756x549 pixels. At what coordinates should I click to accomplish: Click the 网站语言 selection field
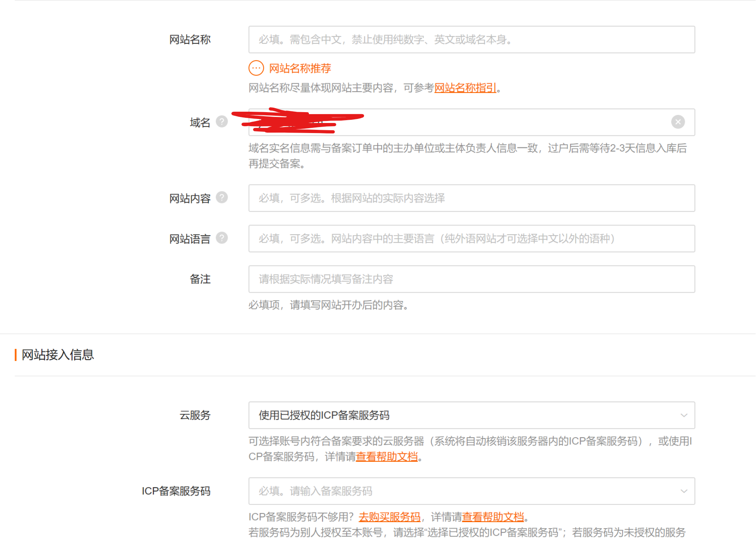point(472,238)
